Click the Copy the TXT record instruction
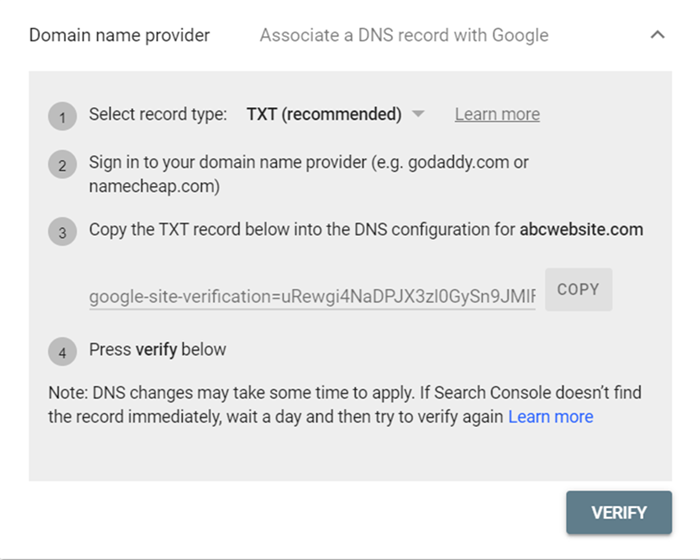Image resolution: width=700 pixels, height=560 pixels. coord(300,229)
